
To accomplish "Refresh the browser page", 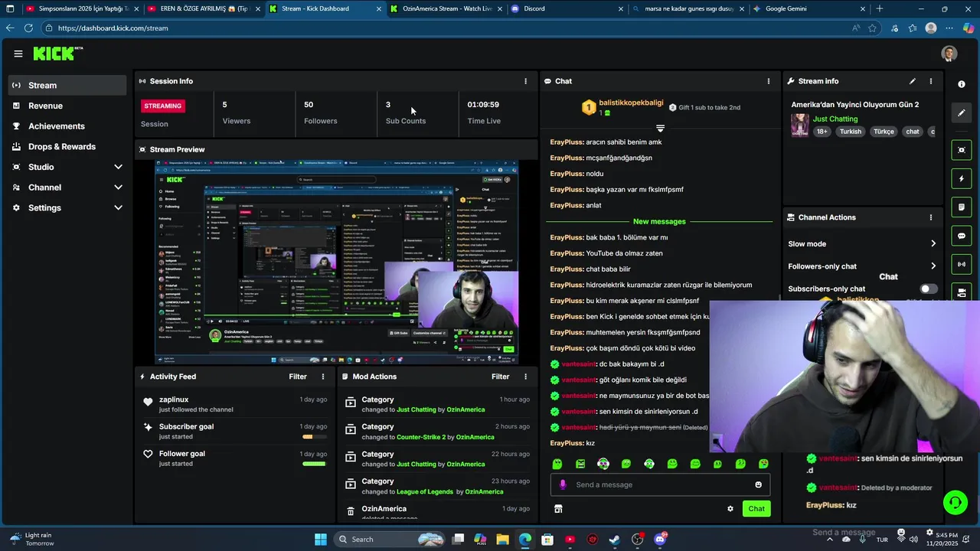I will [x=28, y=28].
